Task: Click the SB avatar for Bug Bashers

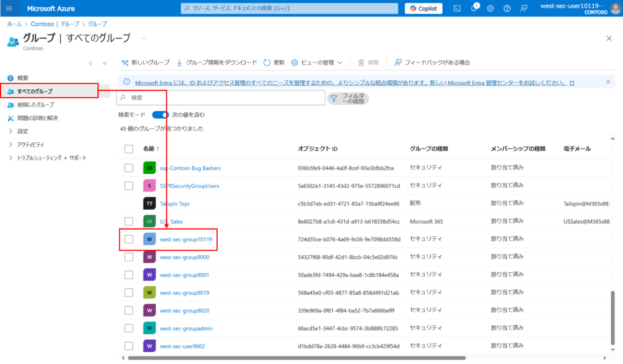Action: (x=150, y=168)
